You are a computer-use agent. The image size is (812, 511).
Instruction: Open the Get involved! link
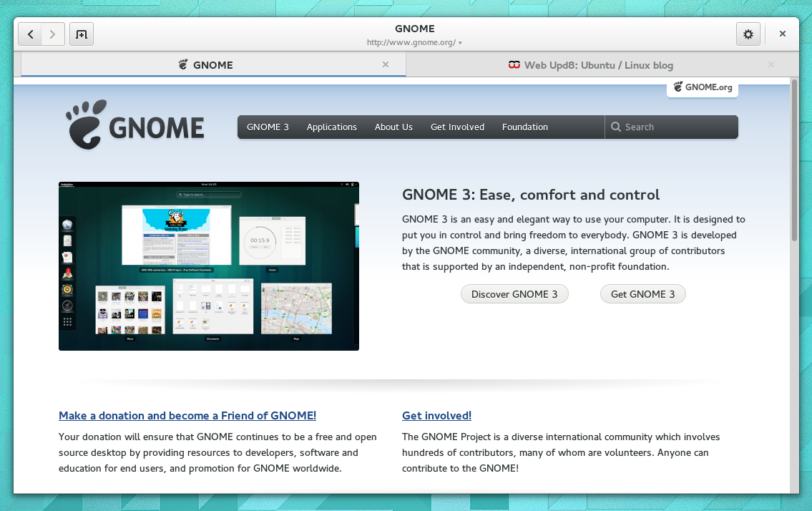click(436, 416)
